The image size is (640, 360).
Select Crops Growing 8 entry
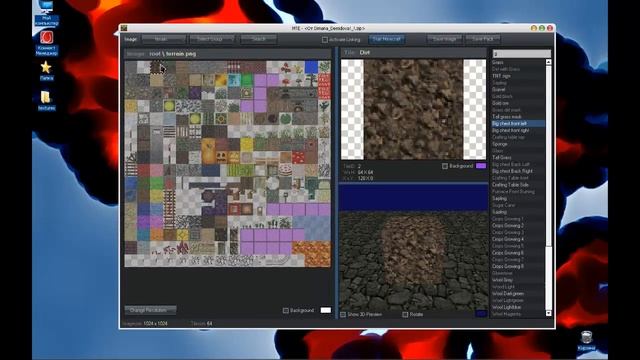click(x=518, y=266)
